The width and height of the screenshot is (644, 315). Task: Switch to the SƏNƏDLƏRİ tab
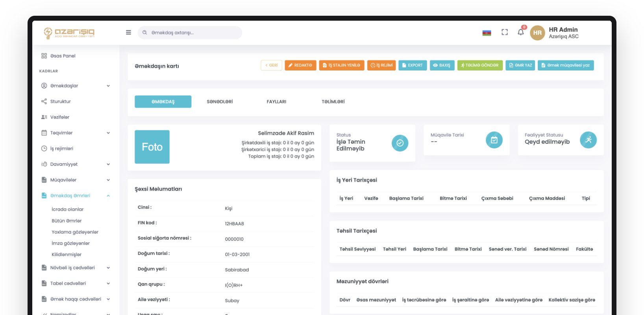(x=220, y=102)
